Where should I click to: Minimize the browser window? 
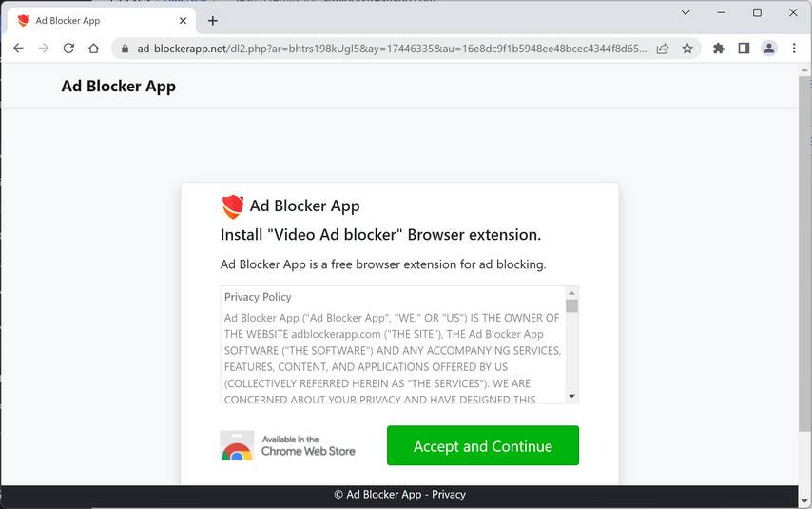click(x=721, y=12)
